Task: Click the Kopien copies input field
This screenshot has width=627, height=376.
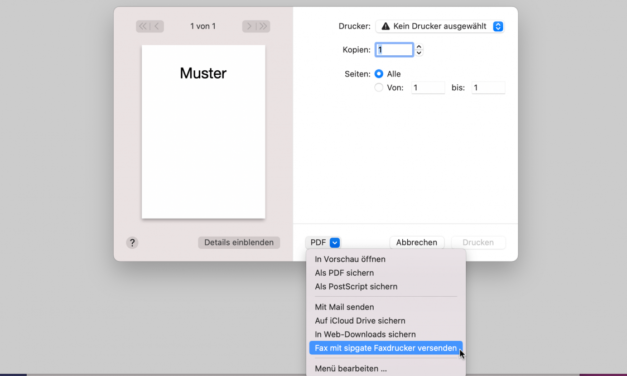Action: [394, 50]
